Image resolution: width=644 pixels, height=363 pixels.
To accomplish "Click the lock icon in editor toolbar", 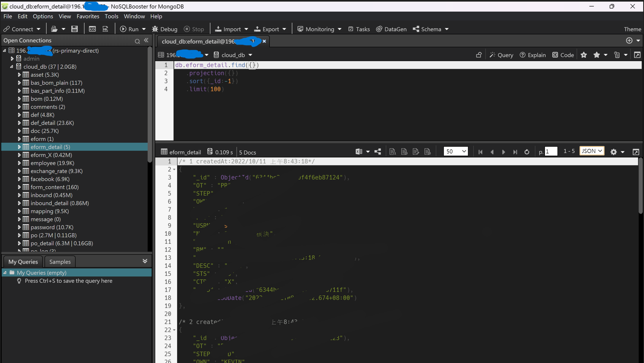I will pos(479,55).
